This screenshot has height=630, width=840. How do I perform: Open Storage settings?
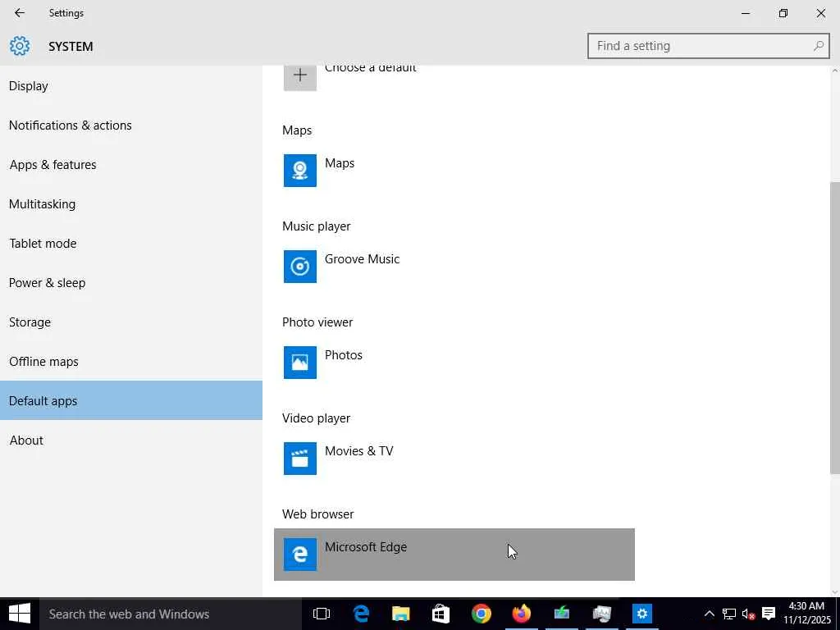click(x=131, y=322)
